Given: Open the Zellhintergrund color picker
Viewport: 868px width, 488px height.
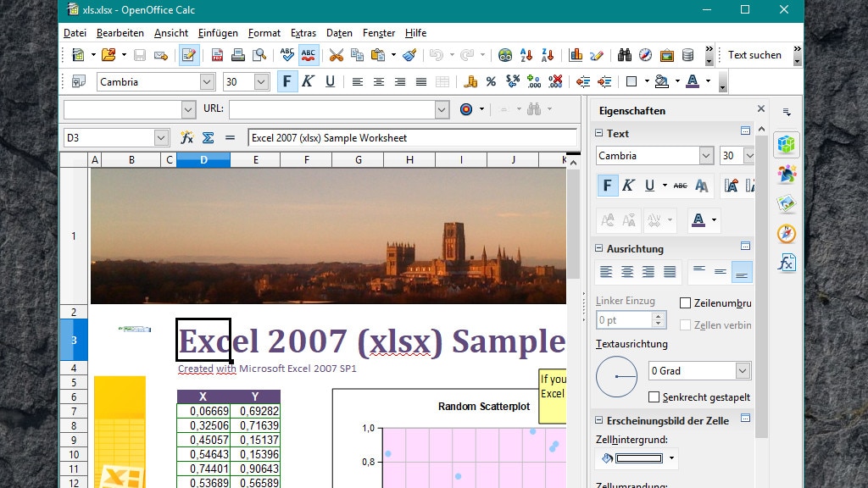Looking at the screenshot, I should click(672, 458).
